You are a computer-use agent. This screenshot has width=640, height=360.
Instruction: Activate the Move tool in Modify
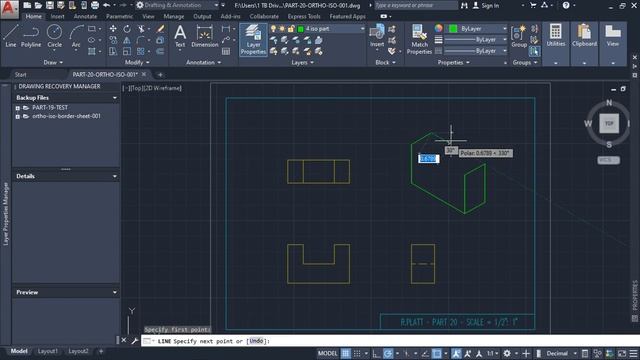(x=113, y=29)
